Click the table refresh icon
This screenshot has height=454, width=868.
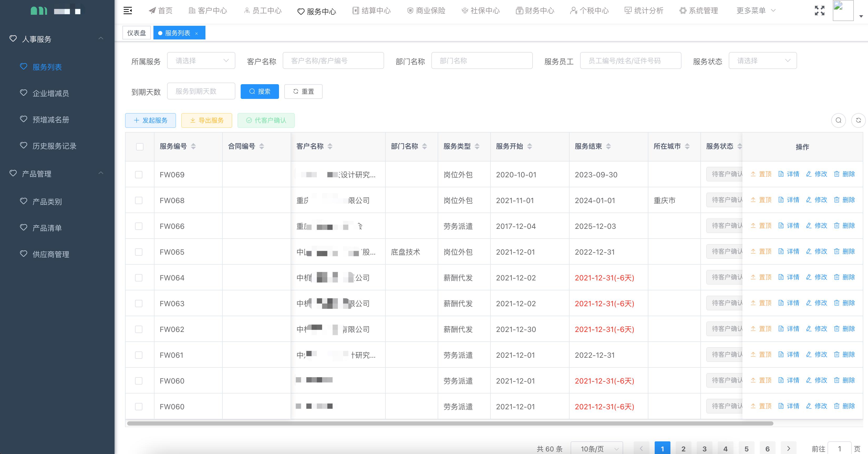[x=859, y=120]
